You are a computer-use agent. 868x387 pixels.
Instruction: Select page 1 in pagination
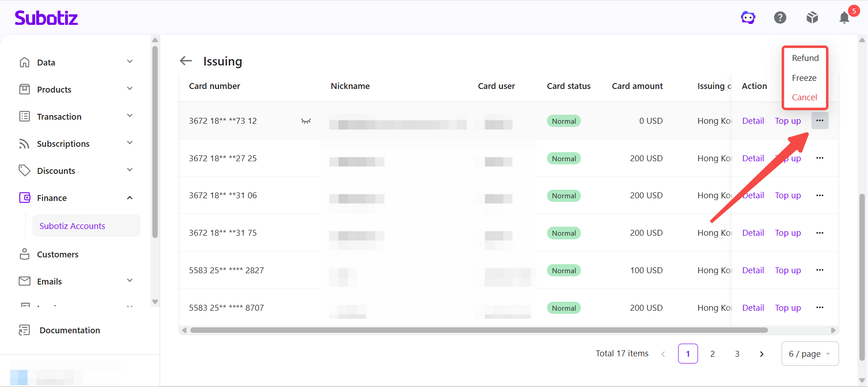688,354
